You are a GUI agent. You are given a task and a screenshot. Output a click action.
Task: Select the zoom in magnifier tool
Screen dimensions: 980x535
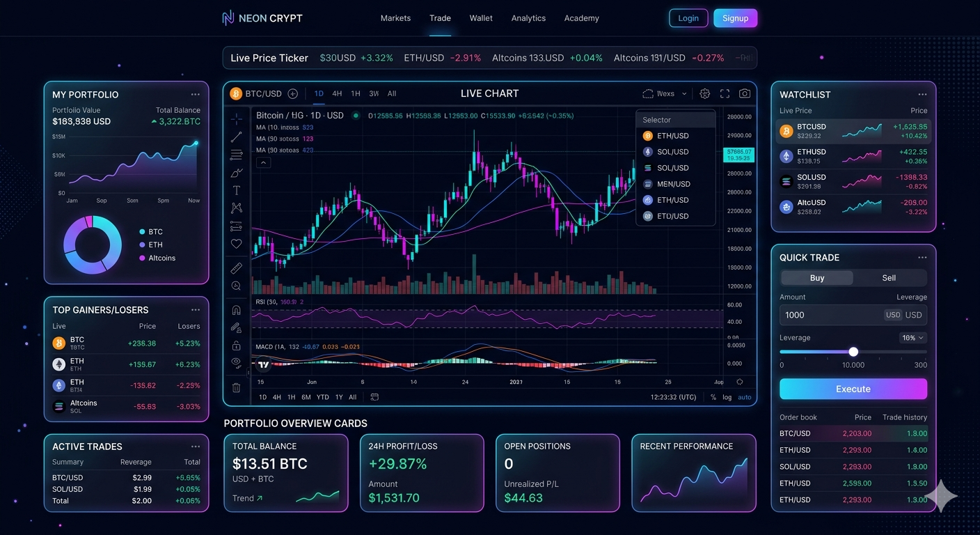coord(237,286)
